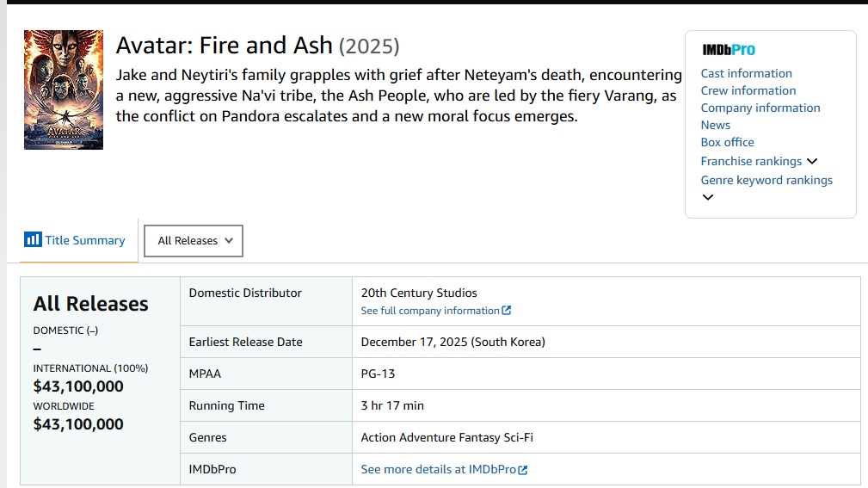Click the All Releases panel heading
The width and height of the screenshot is (868, 488).
click(x=91, y=304)
